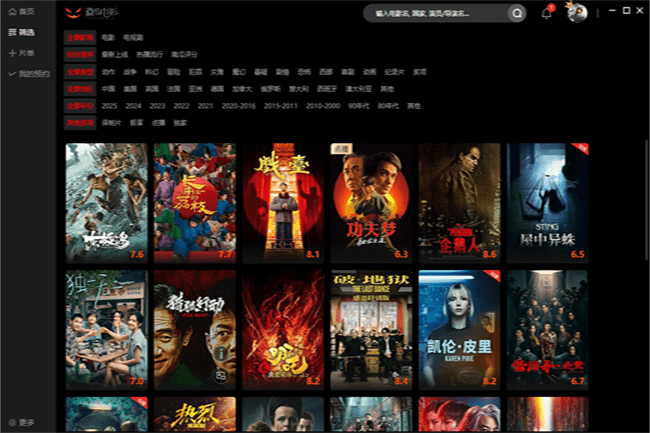Viewport: 650px width, 433px height.
Task: Open the 戏台 poster rated 8.1
Action: coord(283,203)
